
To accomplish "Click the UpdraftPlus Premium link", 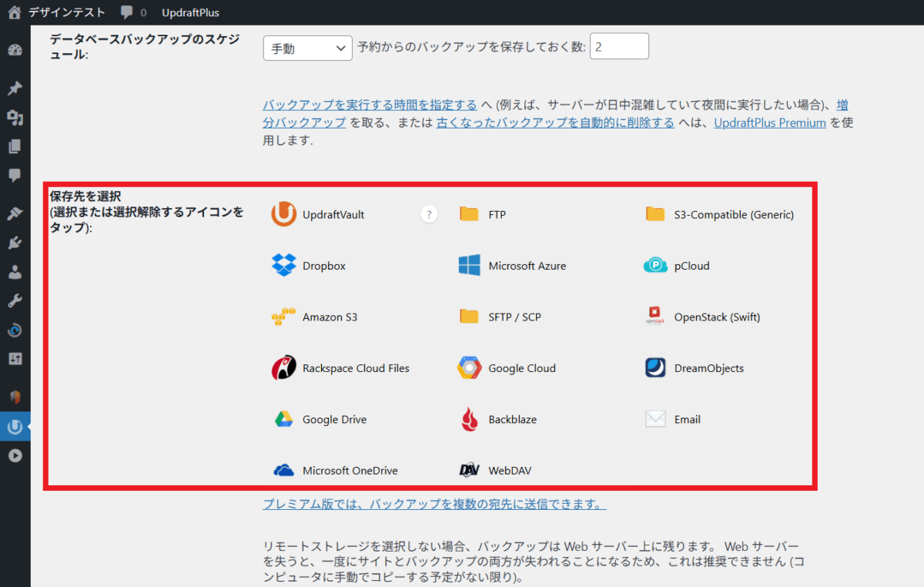I will click(x=770, y=123).
